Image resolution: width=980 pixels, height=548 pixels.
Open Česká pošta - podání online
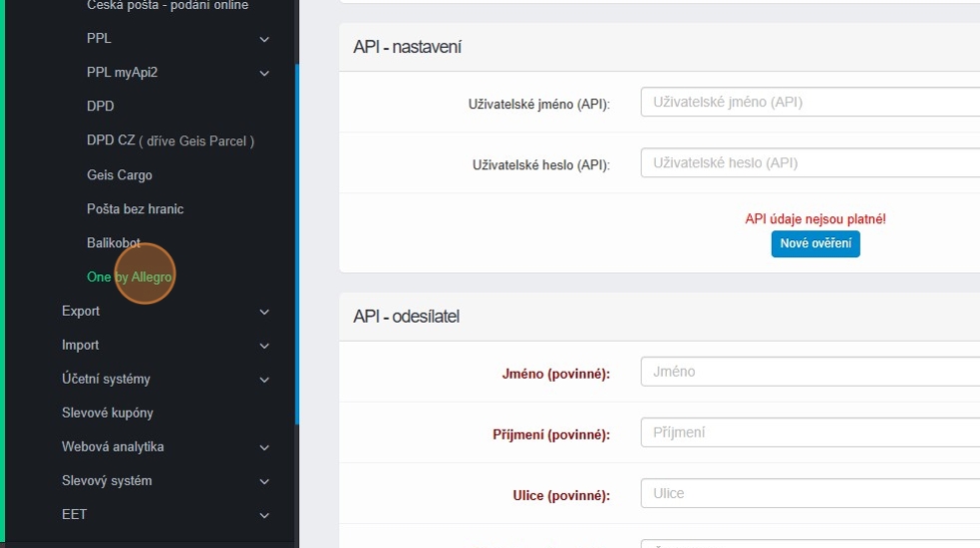(x=167, y=5)
